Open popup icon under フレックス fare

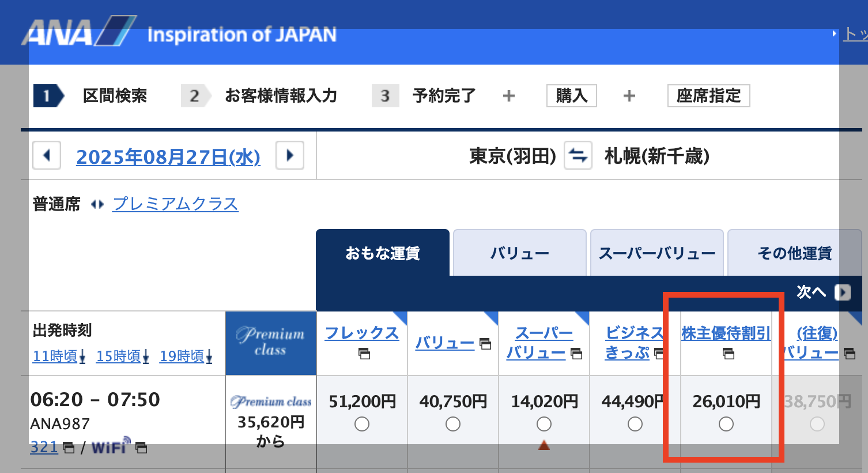pos(364,354)
